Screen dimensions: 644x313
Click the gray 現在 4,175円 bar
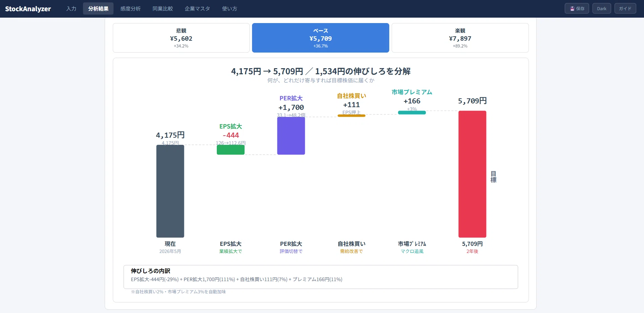coord(170,191)
